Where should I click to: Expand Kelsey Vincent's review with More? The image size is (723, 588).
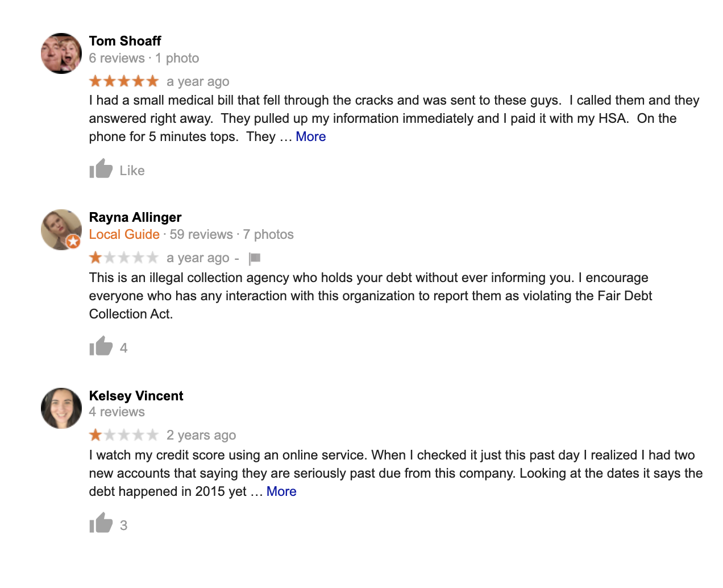coord(281,491)
